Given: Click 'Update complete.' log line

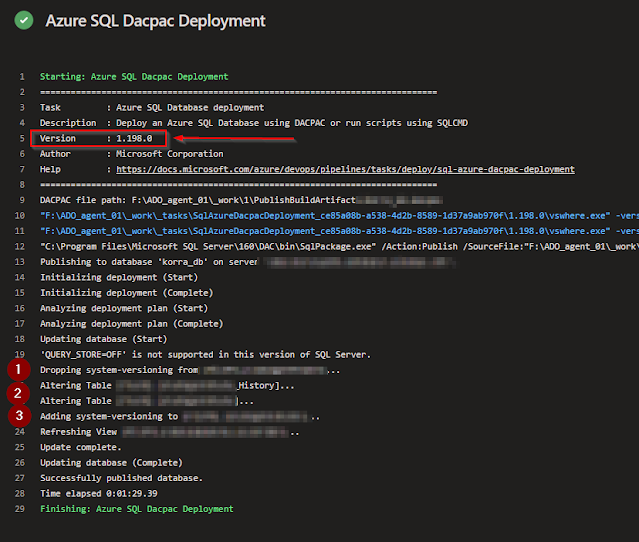Looking at the screenshot, I should 80,447.
